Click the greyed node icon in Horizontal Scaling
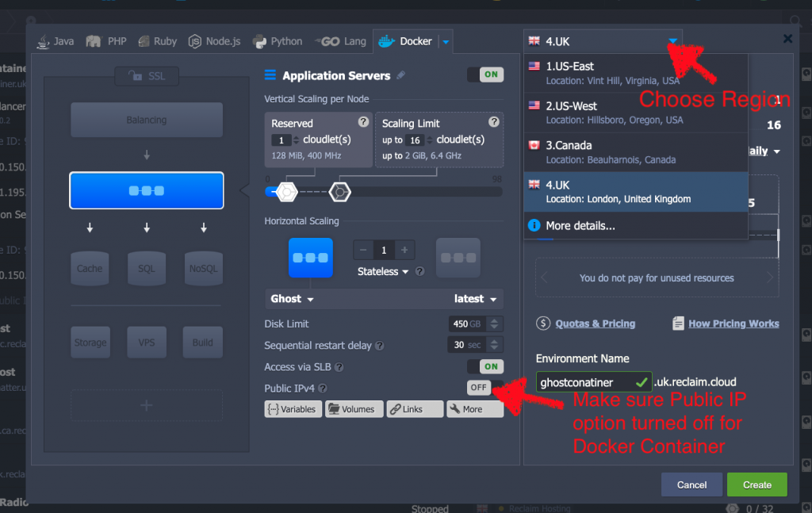This screenshot has height=513, width=812. 458,257
